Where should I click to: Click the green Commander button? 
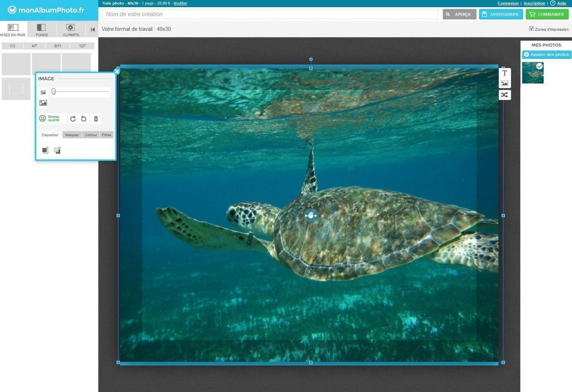547,14
